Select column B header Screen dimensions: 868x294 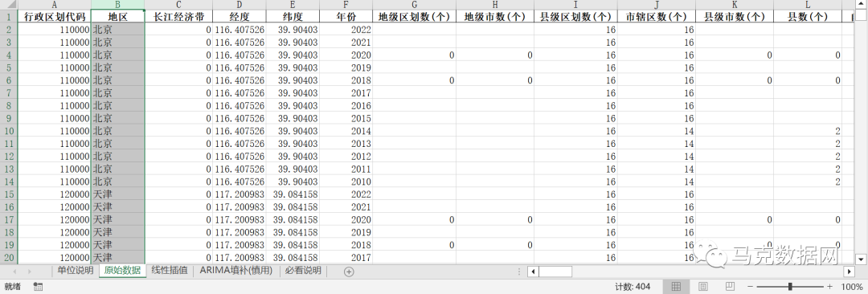(118, 5)
